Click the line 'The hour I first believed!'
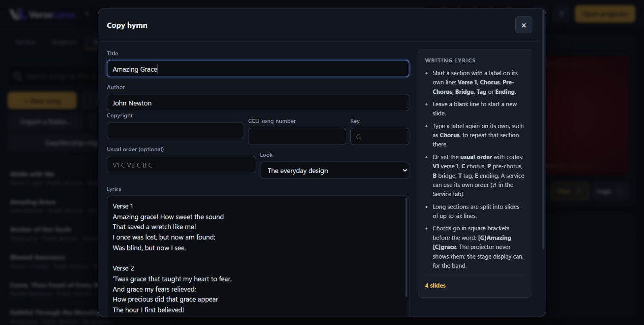Screen dimensions: 644x325 point(148,310)
